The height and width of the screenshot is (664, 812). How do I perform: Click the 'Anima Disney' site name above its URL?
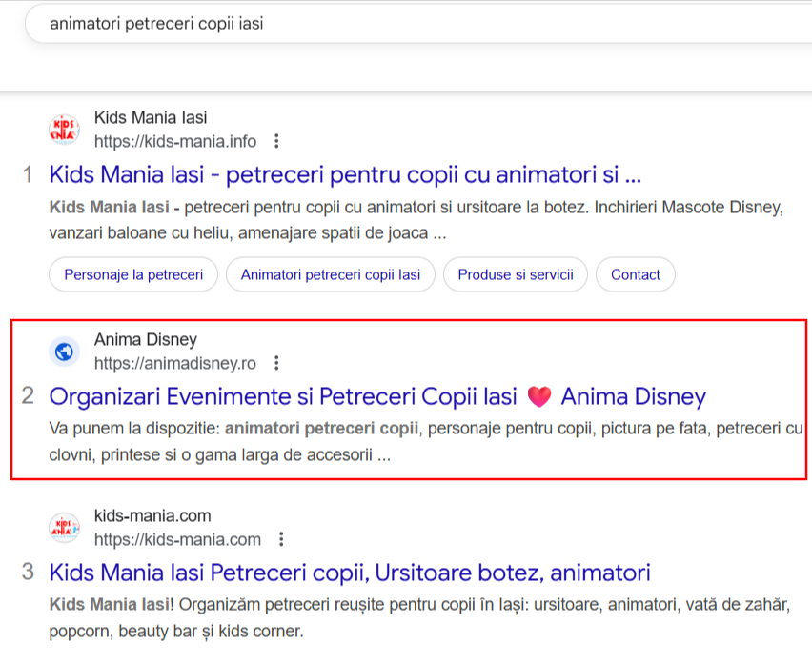pyautogui.click(x=146, y=339)
